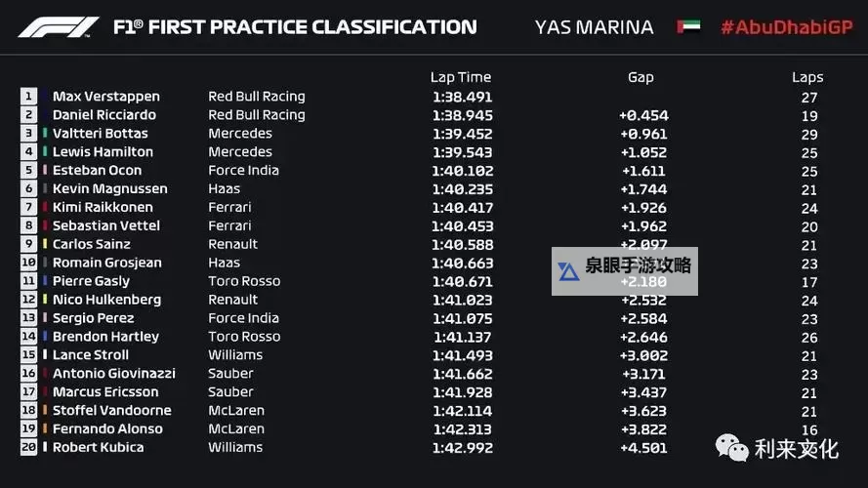Click position number 1 box

pyautogui.click(x=28, y=97)
